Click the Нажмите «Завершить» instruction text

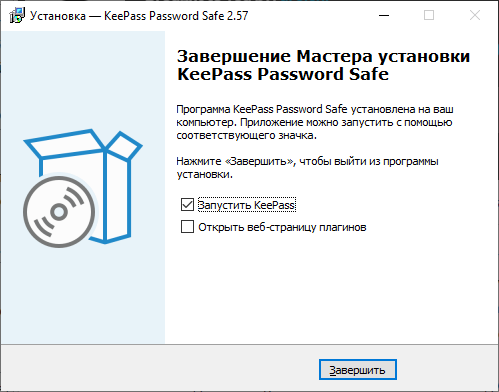pos(307,168)
